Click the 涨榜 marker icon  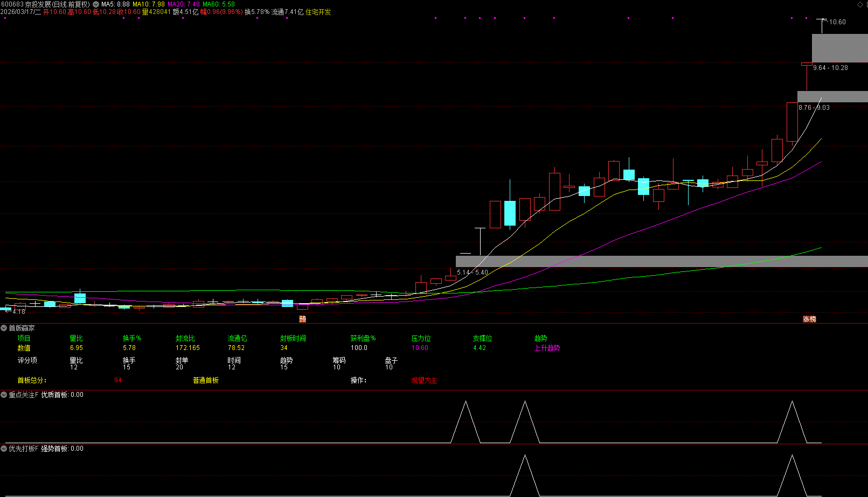[809, 319]
